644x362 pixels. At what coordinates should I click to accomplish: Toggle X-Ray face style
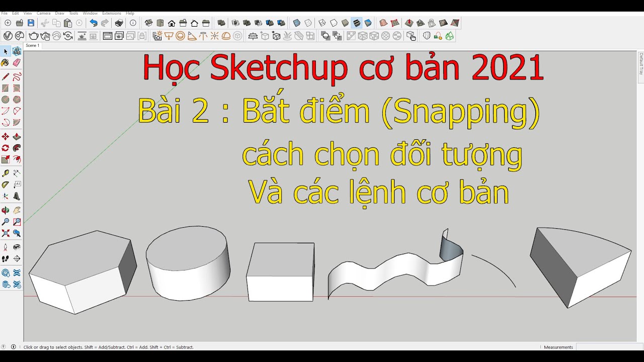point(296,23)
